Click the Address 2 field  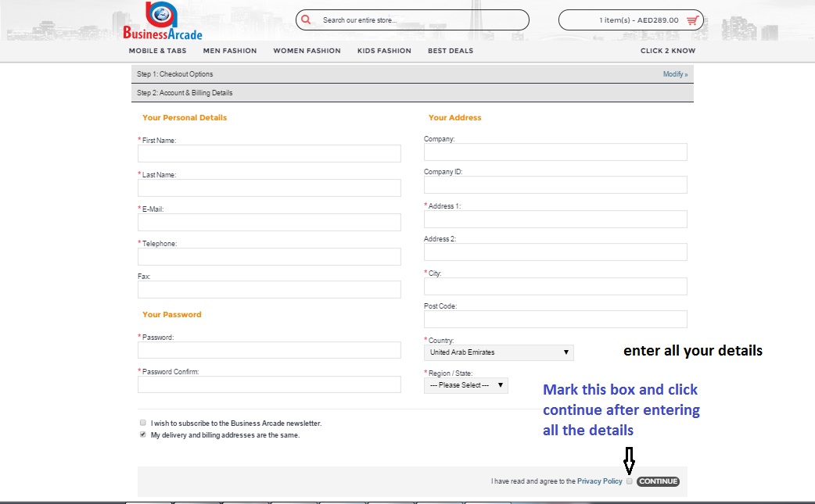(x=555, y=252)
